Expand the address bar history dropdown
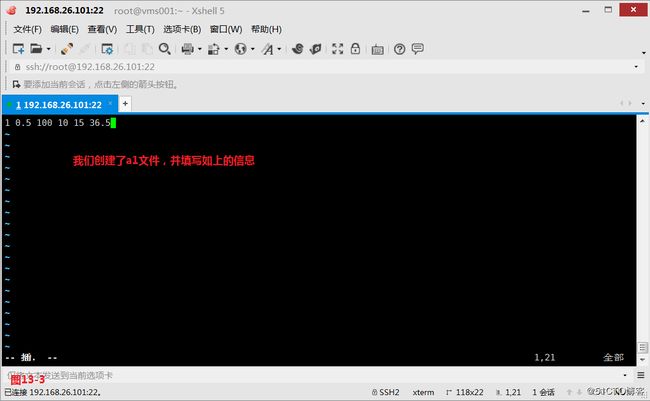This screenshot has height=401, width=650. coord(636,67)
